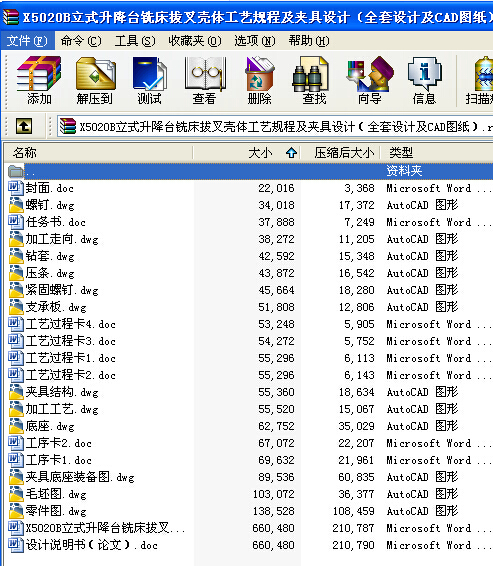493x566 pixels.
Task: Click size value 103,072 of 毛坯图.dwg
Action: (274, 494)
